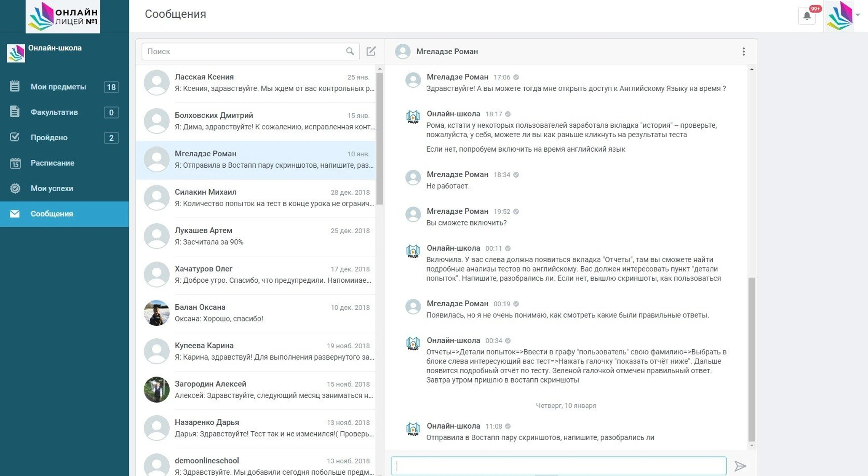Click the Факультатив document icon
Image resolution: width=868 pixels, height=476 pixels.
pos(15,112)
